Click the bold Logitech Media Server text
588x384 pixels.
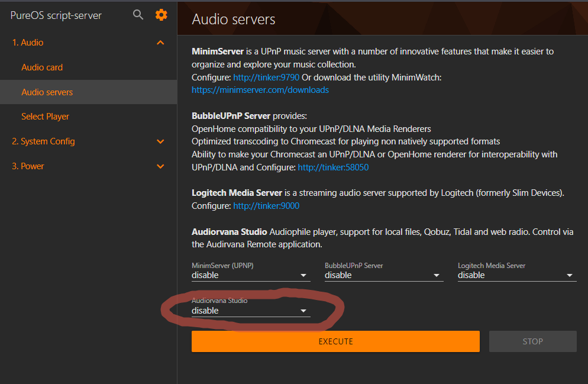237,193
